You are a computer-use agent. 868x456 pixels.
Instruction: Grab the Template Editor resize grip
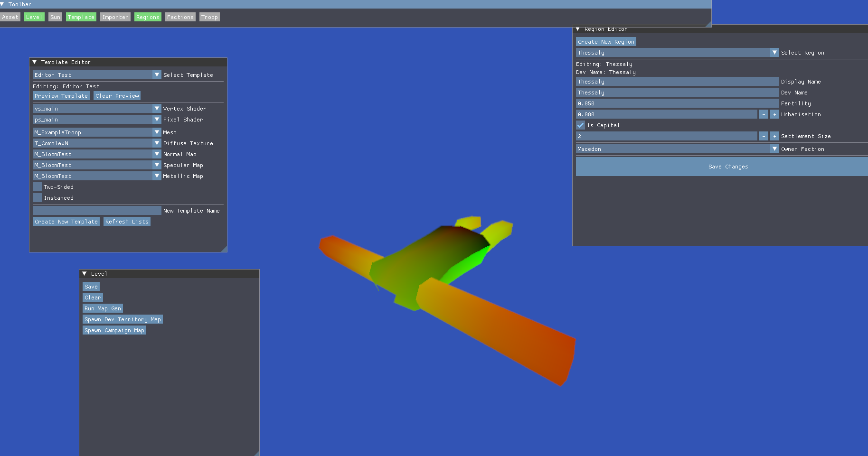[x=224, y=249]
